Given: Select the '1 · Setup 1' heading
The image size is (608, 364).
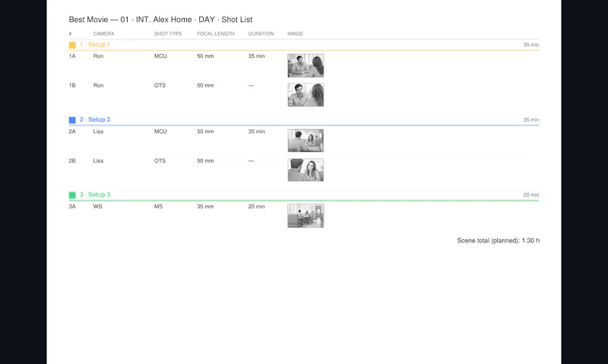Looking at the screenshot, I should (x=95, y=45).
